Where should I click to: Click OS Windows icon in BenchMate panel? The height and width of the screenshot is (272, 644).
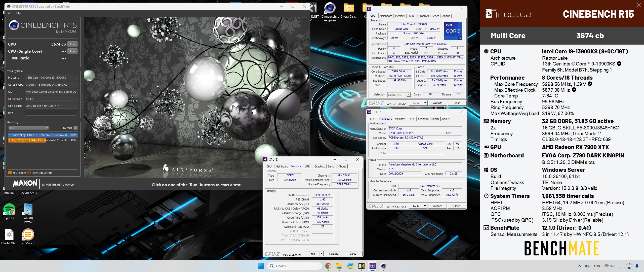(x=486, y=170)
